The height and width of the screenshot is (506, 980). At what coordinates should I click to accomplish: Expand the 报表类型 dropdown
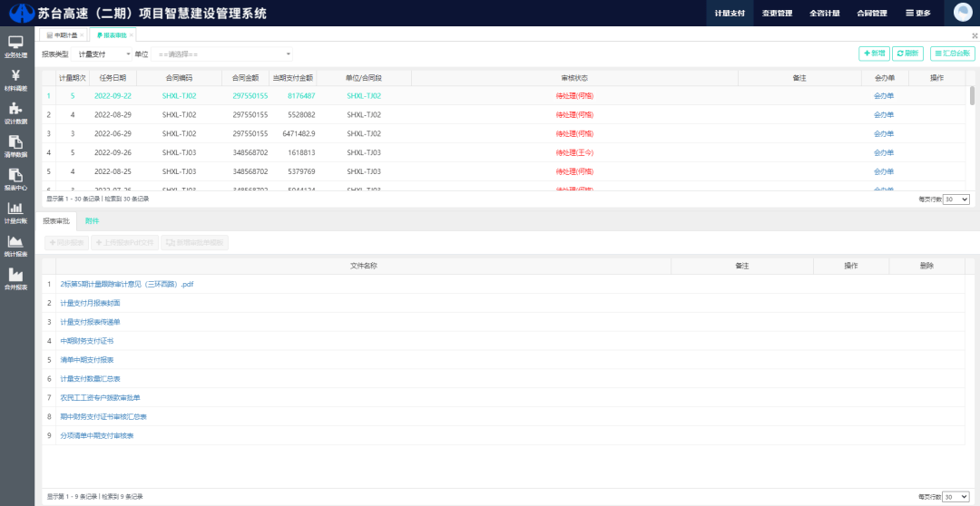(x=103, y=54)
